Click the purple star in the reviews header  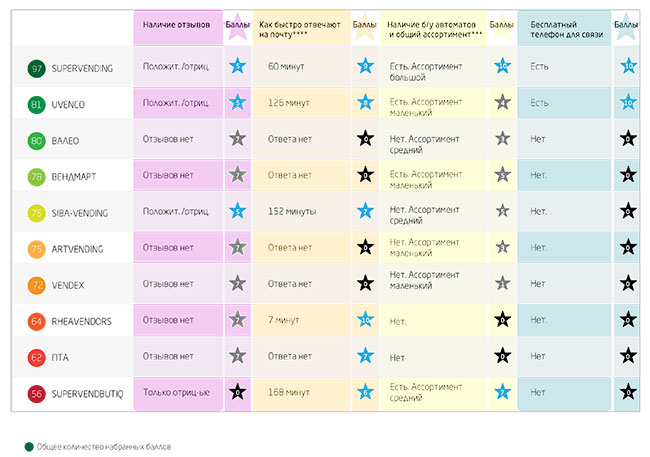(x=237, y=28)
